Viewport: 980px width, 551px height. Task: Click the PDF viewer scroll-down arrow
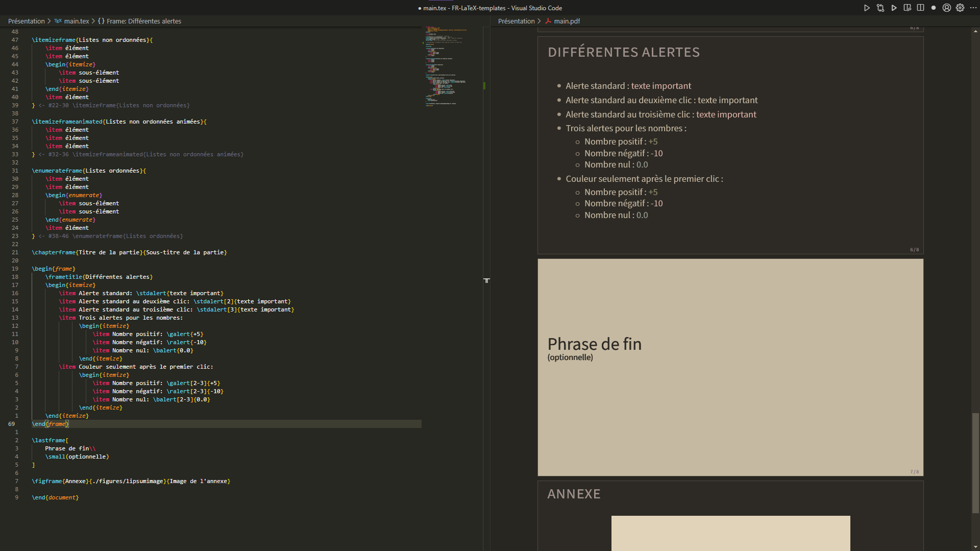(x=975, y=547)
